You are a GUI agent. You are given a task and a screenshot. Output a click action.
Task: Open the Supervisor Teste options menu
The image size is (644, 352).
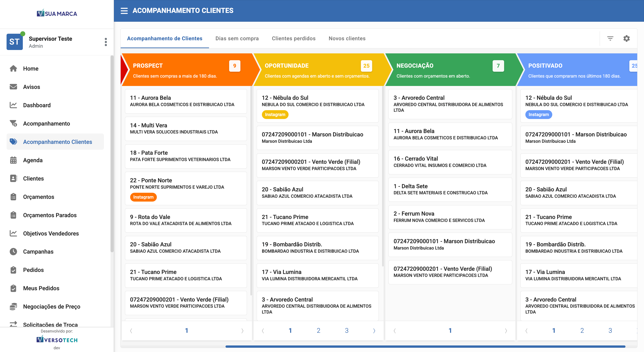click(106, 42)
